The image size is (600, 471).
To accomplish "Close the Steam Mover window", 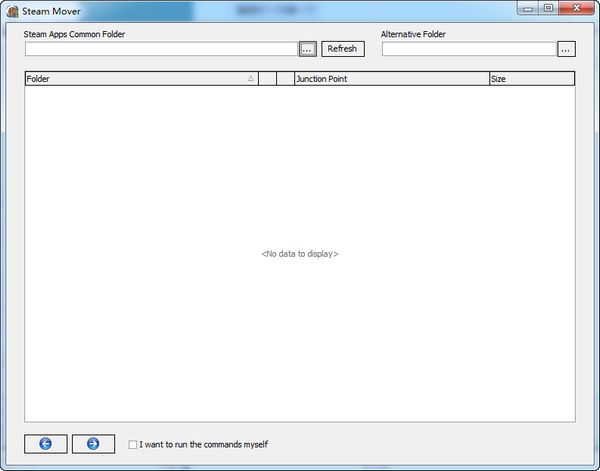I will 576,8.
